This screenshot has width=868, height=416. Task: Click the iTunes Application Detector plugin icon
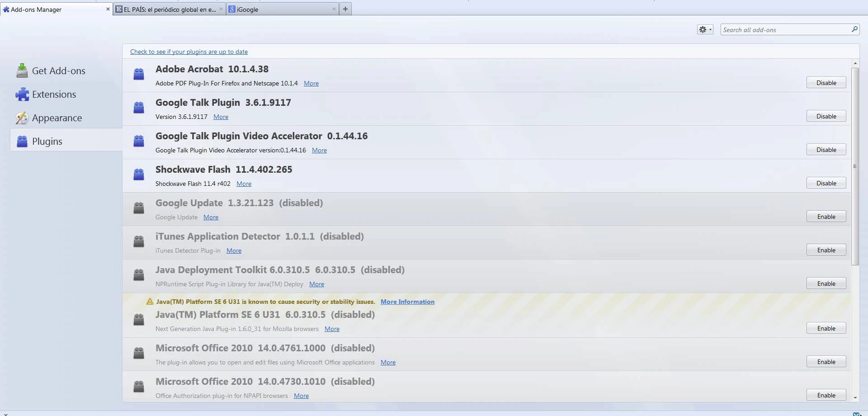(x=139, y=241)
